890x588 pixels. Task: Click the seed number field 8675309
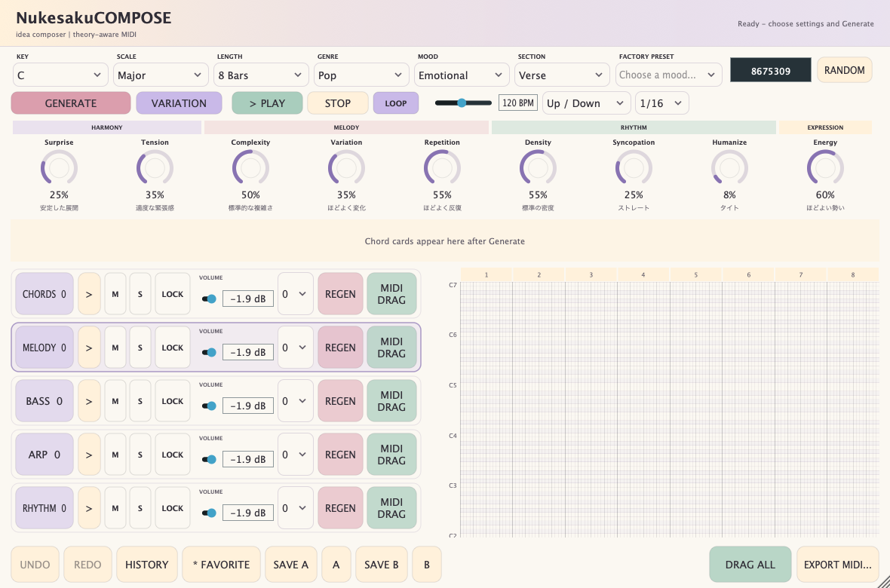[x=771, y=71]
